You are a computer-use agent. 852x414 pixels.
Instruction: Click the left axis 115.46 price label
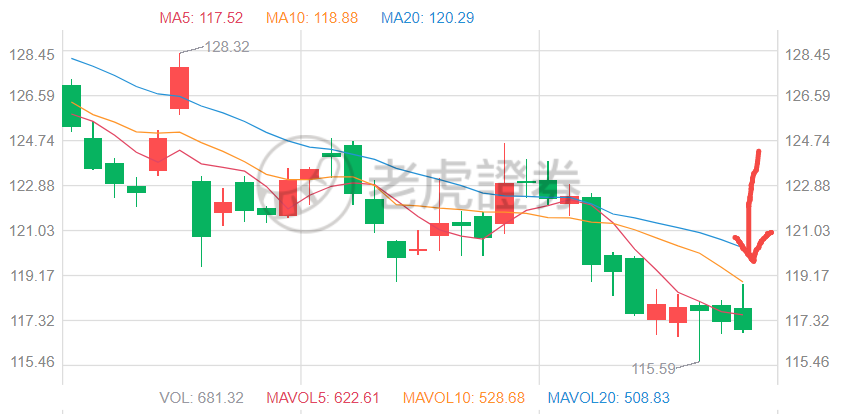[32, 362]
